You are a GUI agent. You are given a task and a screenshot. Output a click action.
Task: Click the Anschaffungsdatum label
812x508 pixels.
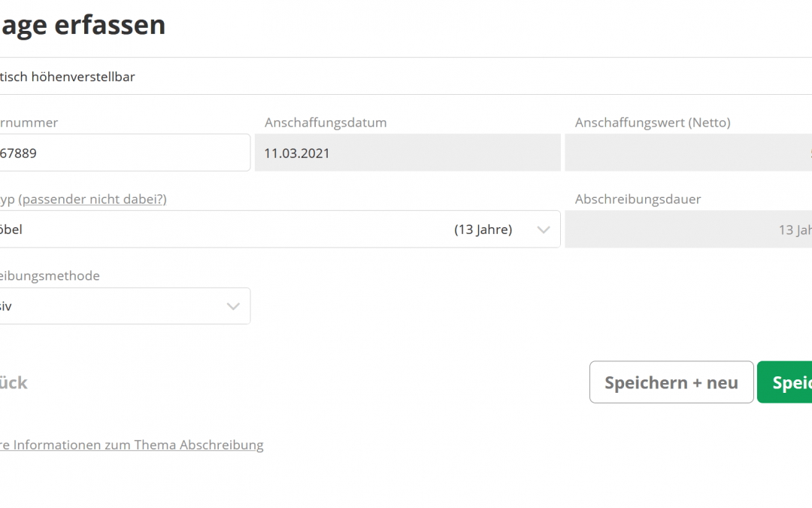click(326, 123)
